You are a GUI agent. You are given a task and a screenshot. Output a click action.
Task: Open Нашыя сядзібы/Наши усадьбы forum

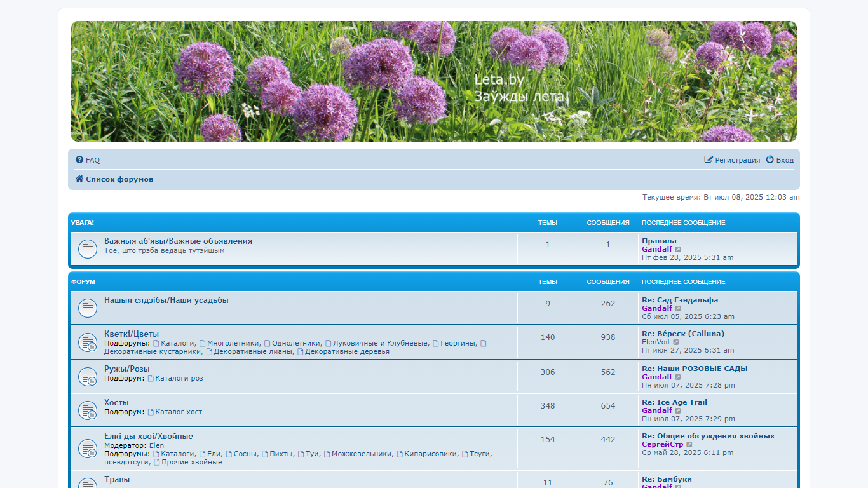pyautogui.click(x=166, y=301)
